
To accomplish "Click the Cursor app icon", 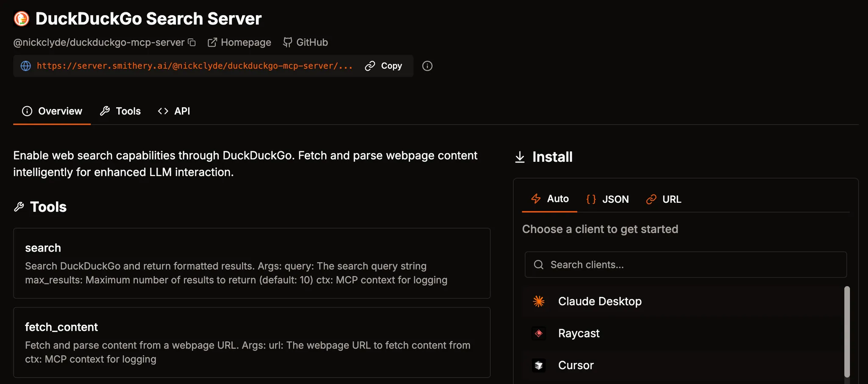I will click(539, 365).
